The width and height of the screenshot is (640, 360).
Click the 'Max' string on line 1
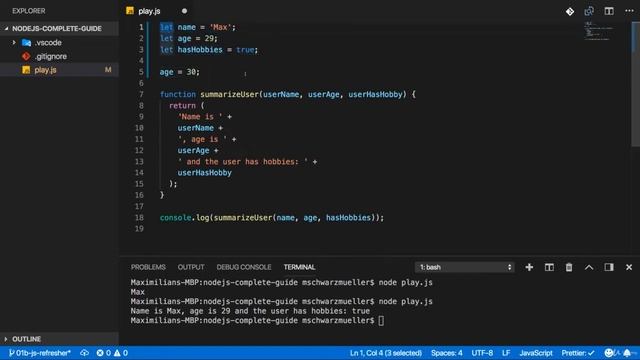click(220, 27)
